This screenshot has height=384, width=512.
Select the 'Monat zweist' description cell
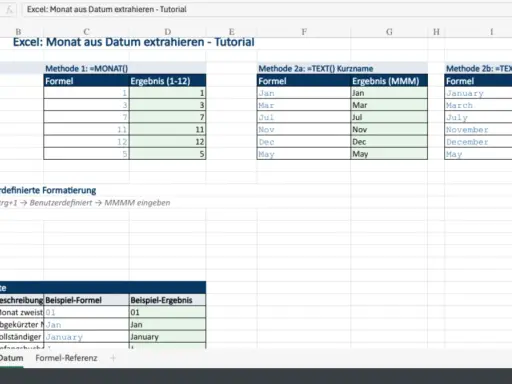point(22,312)
